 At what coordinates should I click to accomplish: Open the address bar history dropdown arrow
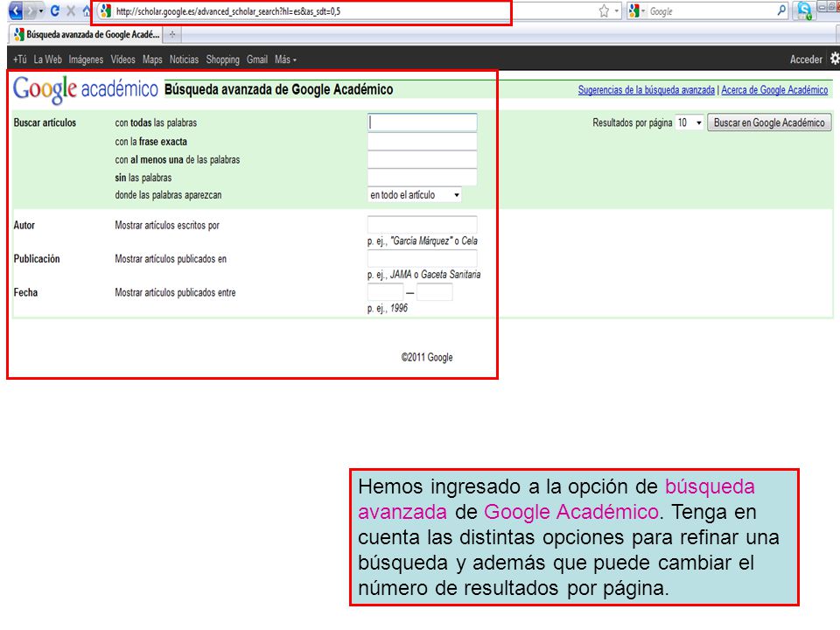617,11
